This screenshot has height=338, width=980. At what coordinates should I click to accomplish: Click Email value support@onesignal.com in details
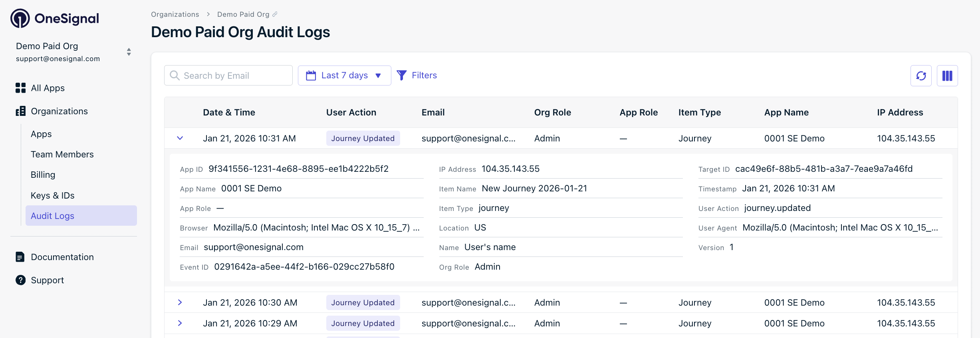pyautogui.click(x=254, y=247)
